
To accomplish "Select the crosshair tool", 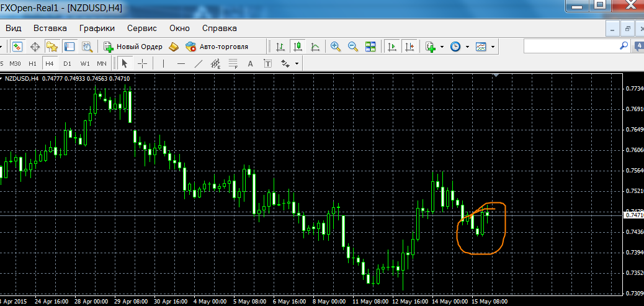I will [x=142, y=64].
